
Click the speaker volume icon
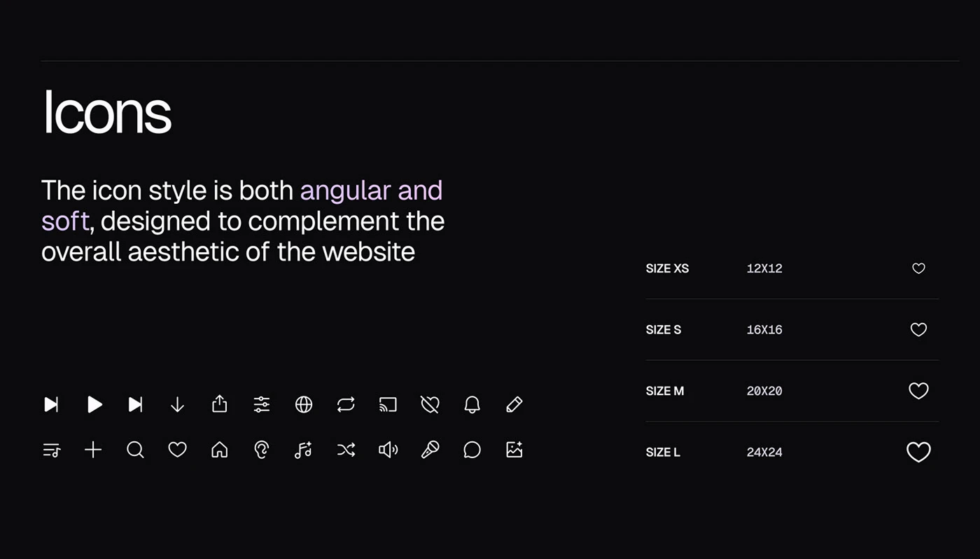(x=388, y=450)
